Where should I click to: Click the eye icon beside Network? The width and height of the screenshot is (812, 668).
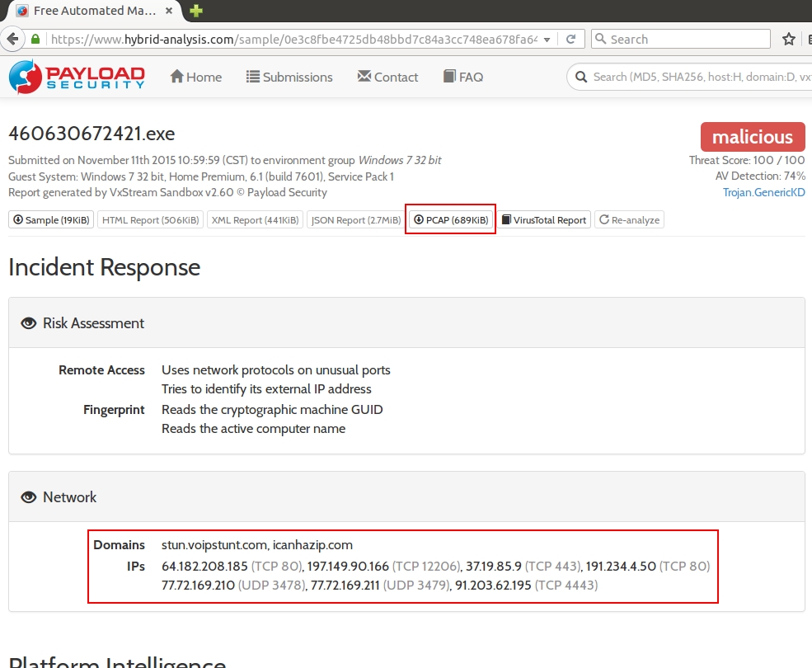click(x=29, y=497)
